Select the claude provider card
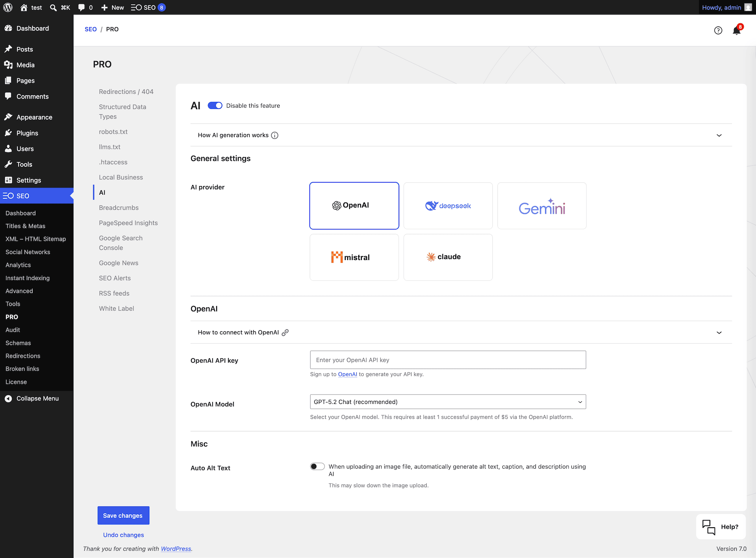 pos(448,257)
